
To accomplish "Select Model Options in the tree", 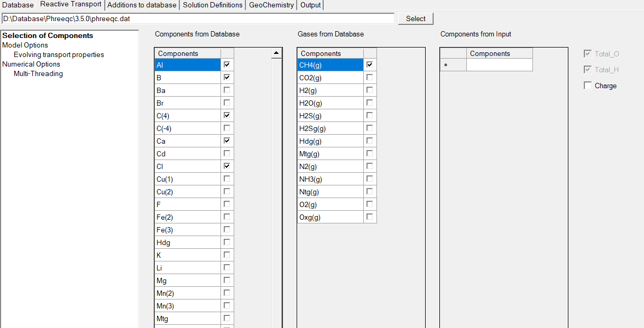I will 25,45.
